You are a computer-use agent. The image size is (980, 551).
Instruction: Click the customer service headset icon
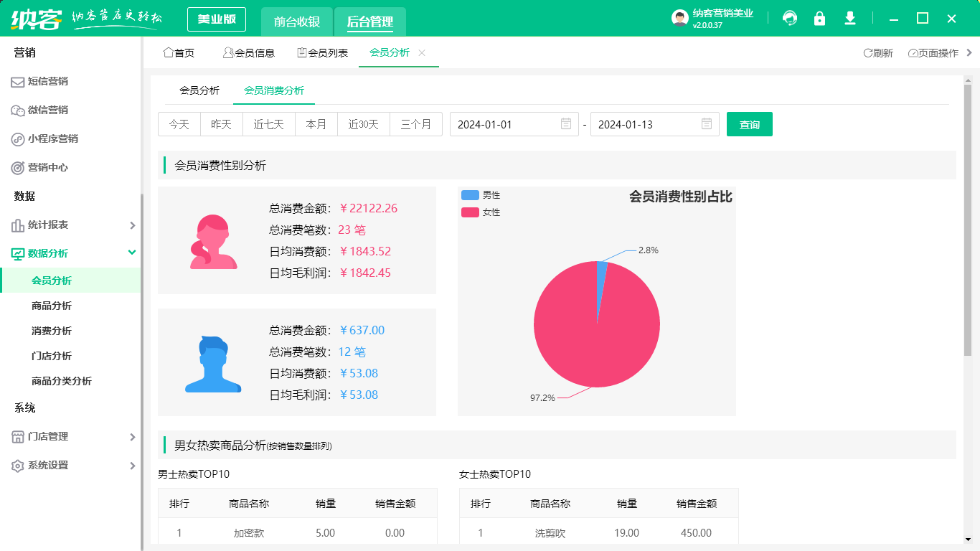[x=790, y=19]
